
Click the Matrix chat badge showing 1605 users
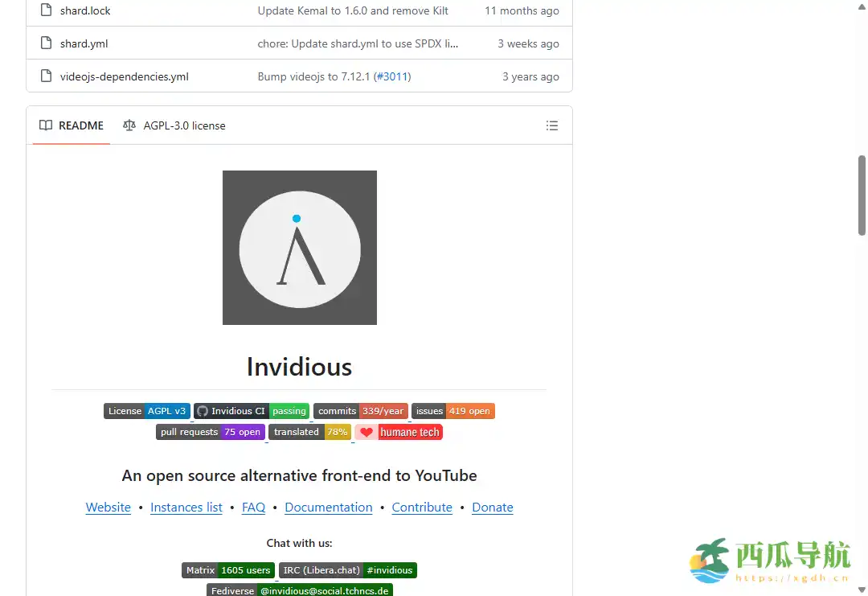click(228, 569)
